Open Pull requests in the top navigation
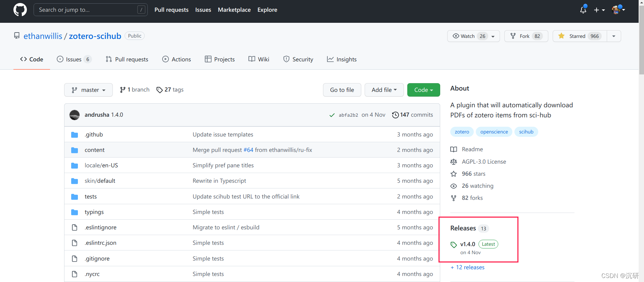Screen dimensions: 644x282 coord(172,10)
